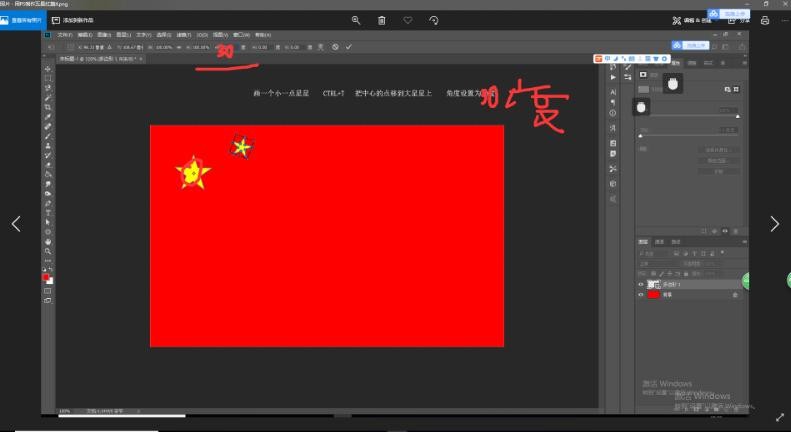Select the red background layer thumbnail
The width and height of the screenshot is (791, 432).
click(654, 295)
